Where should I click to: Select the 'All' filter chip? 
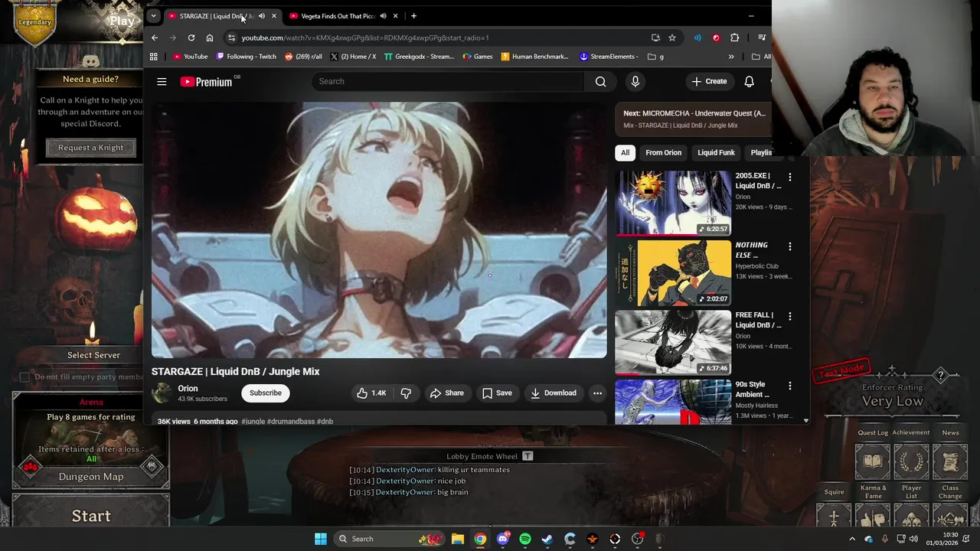tap(625, 152)
